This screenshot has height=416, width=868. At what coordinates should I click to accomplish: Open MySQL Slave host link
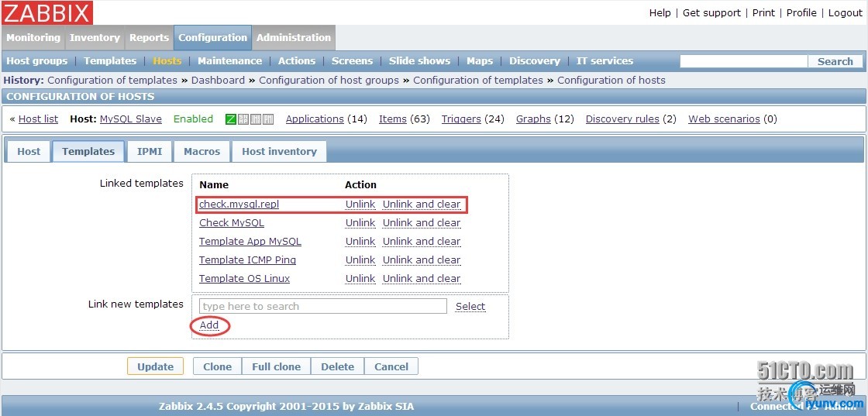(131, 119)
